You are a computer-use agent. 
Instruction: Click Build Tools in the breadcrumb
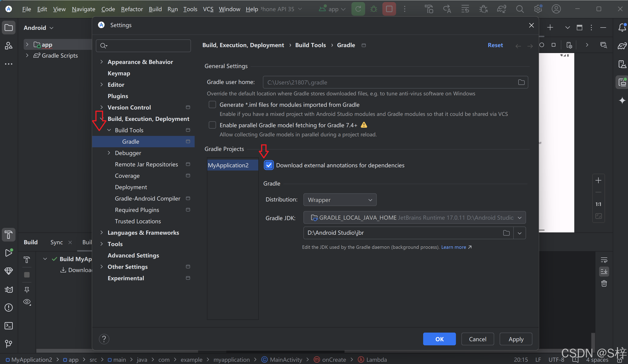pyautogui.click(x=310, y=45)
